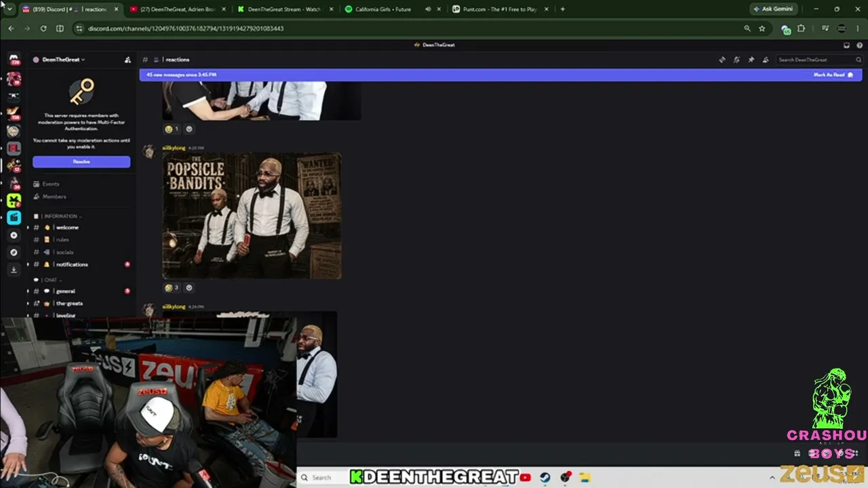Open Chrome tab search dropdown arrow
The height and width of the screenshot is (488, 868).
(x=10, y=9)
